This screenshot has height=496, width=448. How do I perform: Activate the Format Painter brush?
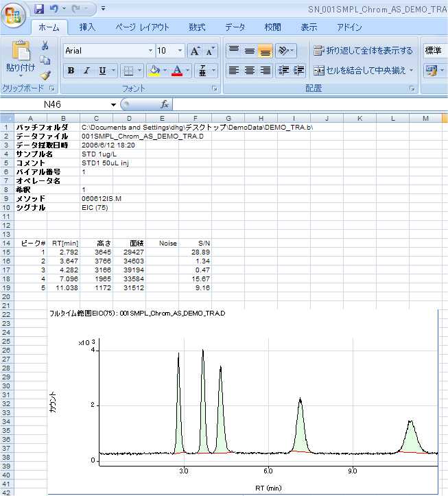point(45,75)
